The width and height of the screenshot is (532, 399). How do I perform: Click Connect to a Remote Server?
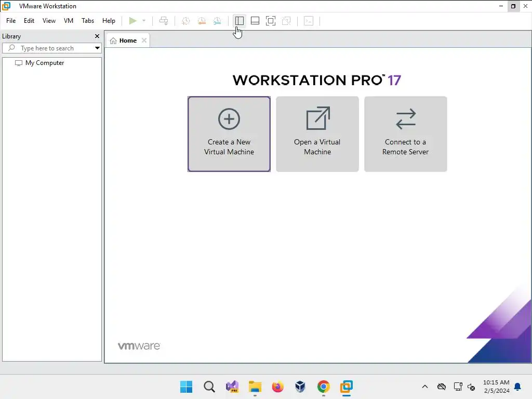tap(405, 134)
